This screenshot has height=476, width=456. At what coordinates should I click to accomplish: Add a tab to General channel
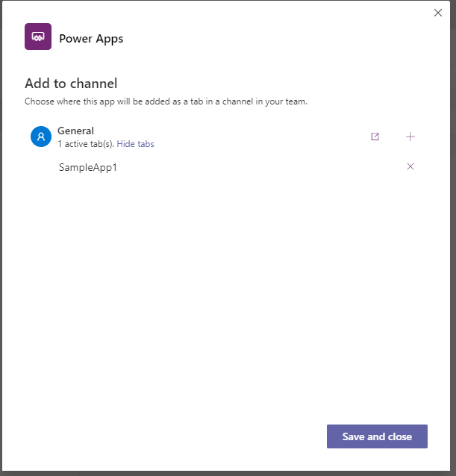[x=410, y=137]
